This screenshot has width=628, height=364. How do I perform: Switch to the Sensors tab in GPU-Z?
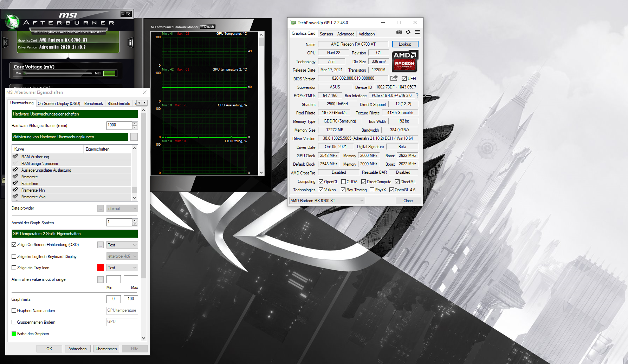pyautogui.click(x=326, y=34)
